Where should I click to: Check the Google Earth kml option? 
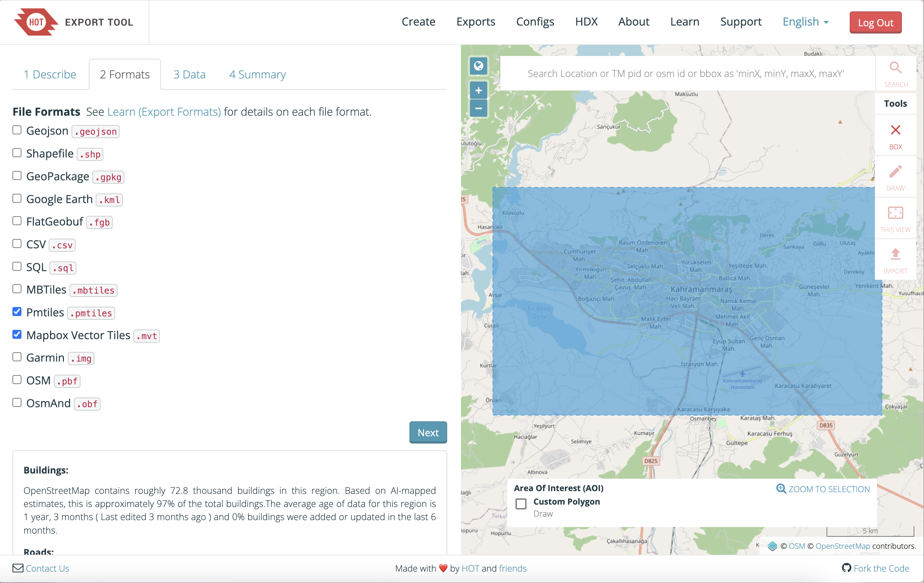pos(17,198)
